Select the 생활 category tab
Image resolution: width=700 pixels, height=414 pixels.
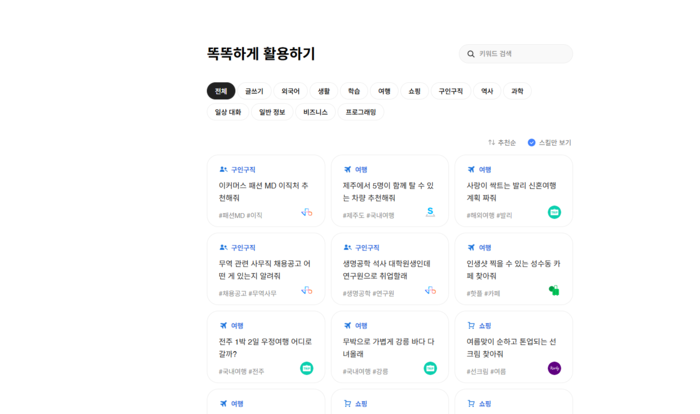[x=324, y=91]
